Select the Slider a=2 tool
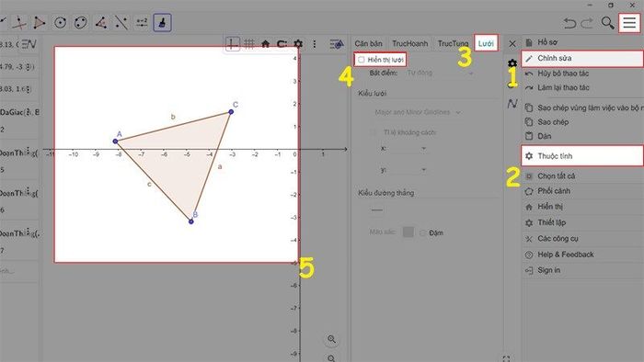Viewport: 644px width, 362px height. pos(142,23)
